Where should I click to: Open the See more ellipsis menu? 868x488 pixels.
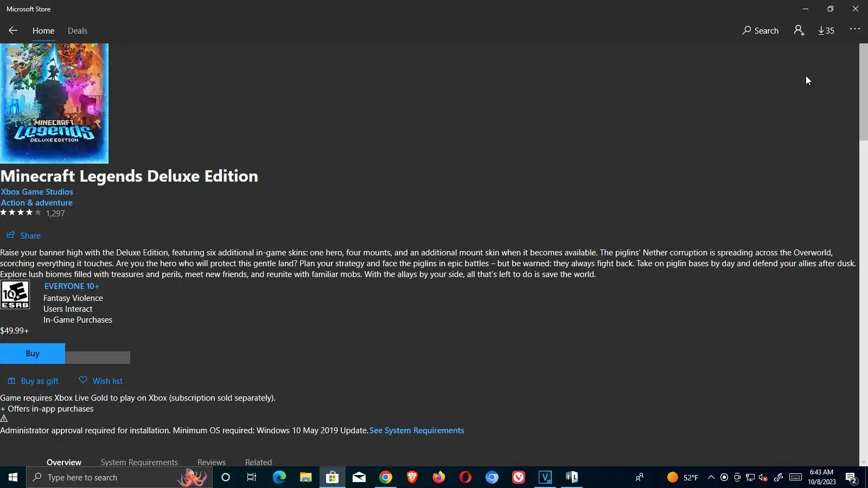[855, 29]
